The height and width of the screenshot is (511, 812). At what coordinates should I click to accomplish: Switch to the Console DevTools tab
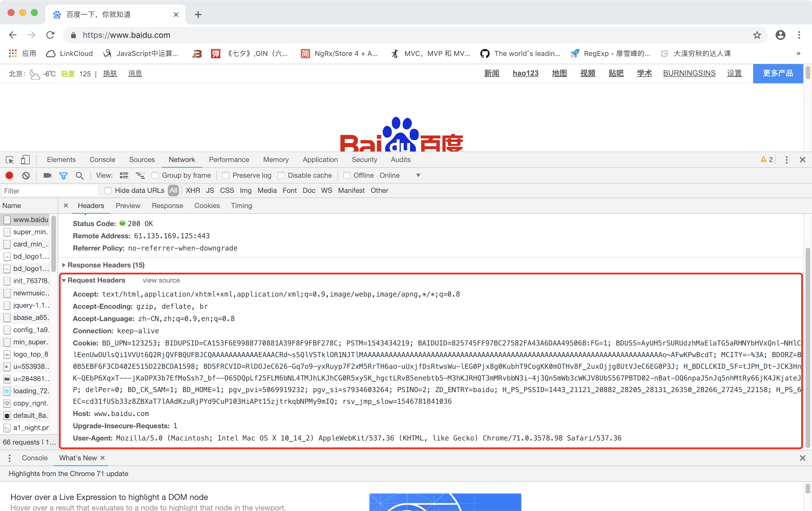click(x=102, y=159)
